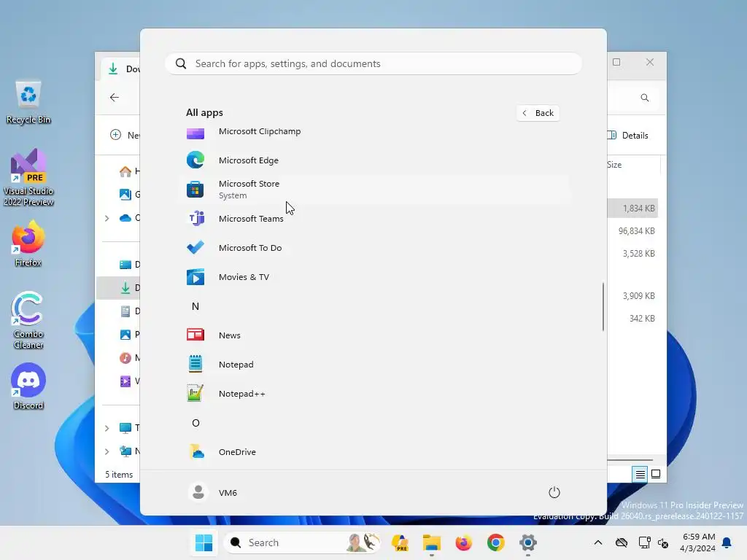Focus the Start menu search field
This screenshot has height=560, width=747.
373,64
